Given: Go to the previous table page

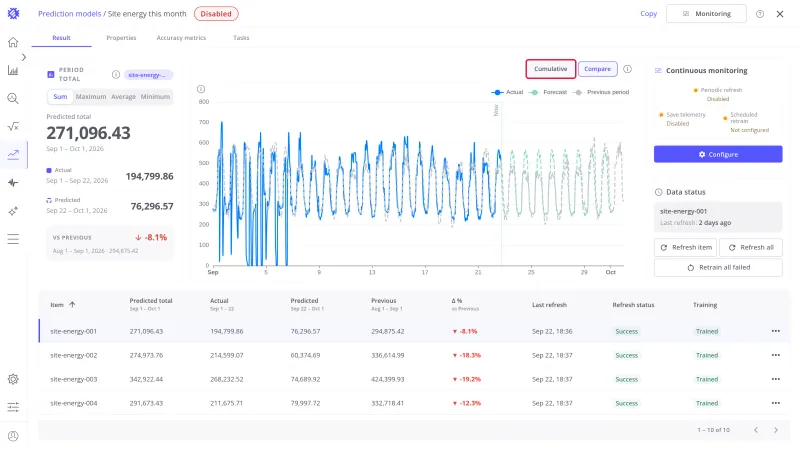Looking at the screenshot, I should coord(756,430).
